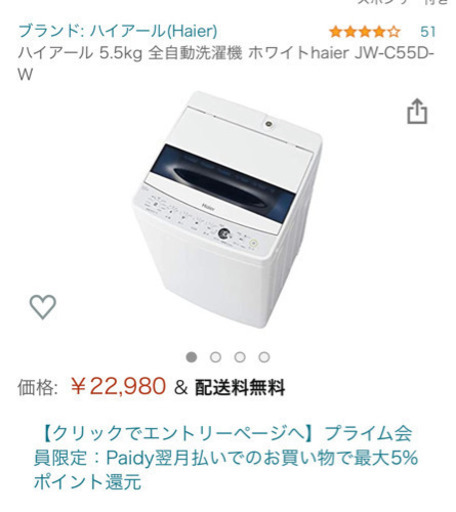Viewport: 456px width, 512px height.
Task: Open the Paidy翌月払い prime member promo link
Action: pyautogui.click(x=226, y=458)
